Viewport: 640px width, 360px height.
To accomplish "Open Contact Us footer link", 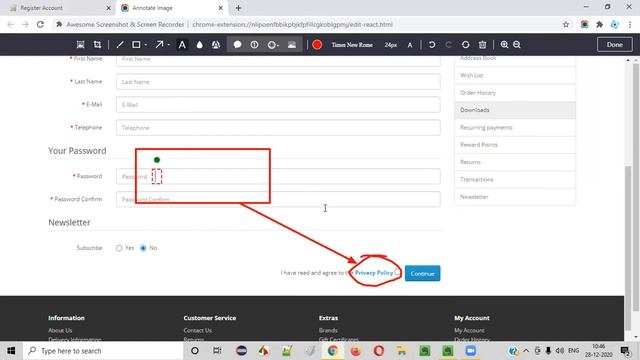I will pos(198,330).
